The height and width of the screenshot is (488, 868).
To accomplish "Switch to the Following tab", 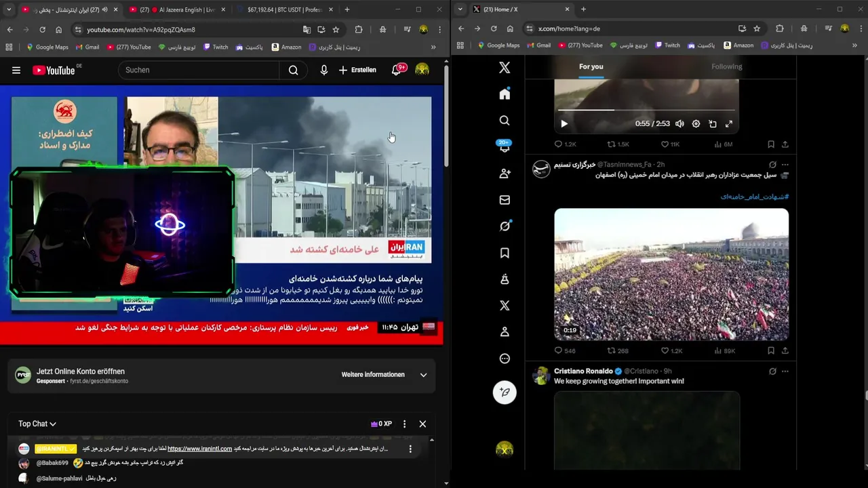I will (x=727, y=66).
